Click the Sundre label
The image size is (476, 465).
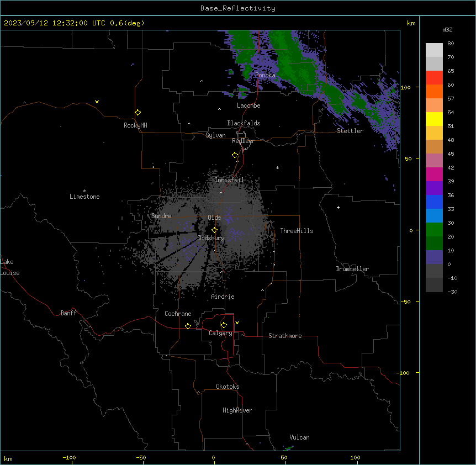(161, 216)
